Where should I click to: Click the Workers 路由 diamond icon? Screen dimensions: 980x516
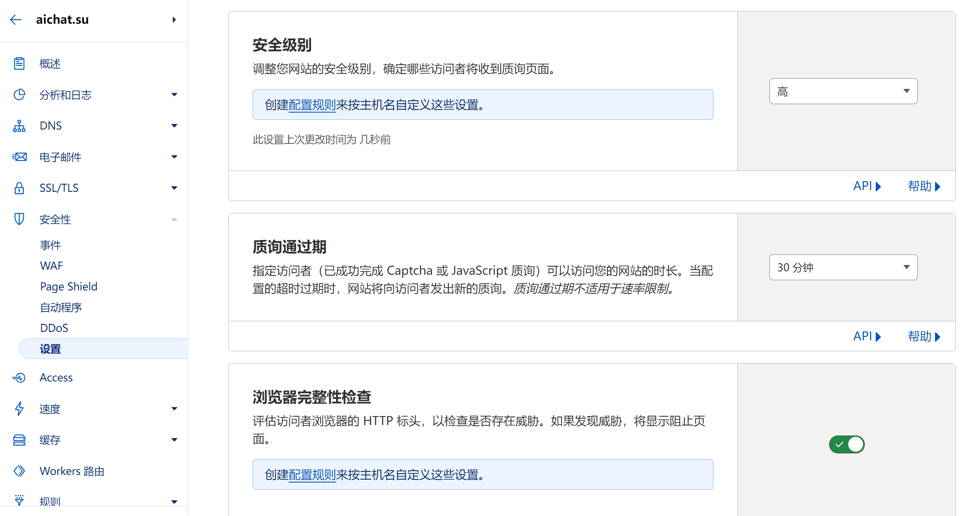click(x=19, y=471)
